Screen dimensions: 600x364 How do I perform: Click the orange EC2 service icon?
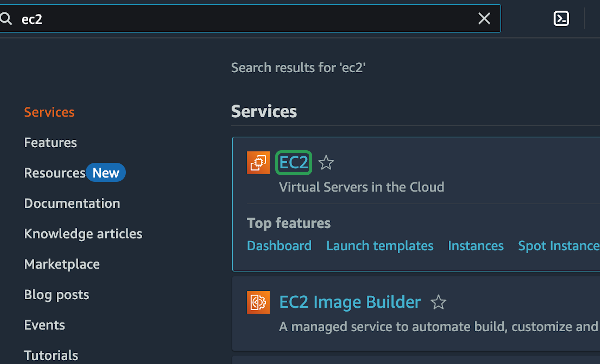(x=258, y=163)
